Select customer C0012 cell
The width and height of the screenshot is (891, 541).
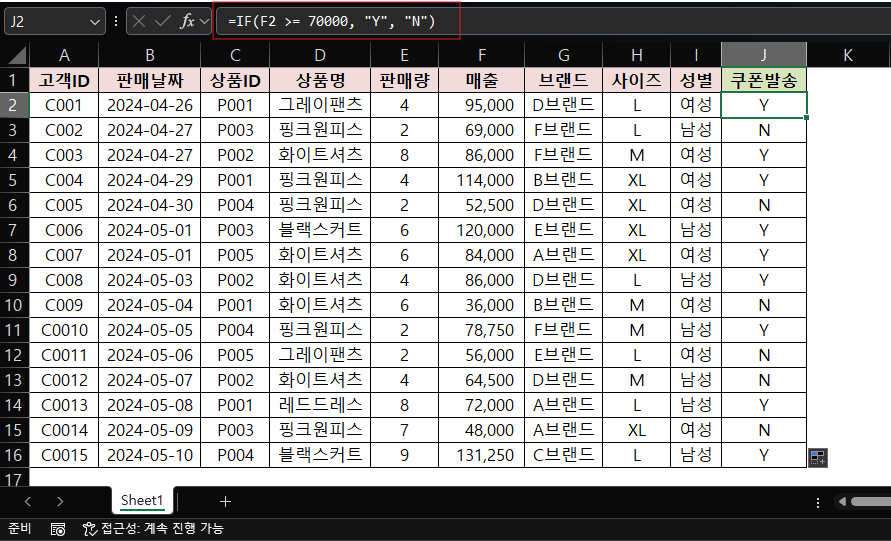point(64,380)
